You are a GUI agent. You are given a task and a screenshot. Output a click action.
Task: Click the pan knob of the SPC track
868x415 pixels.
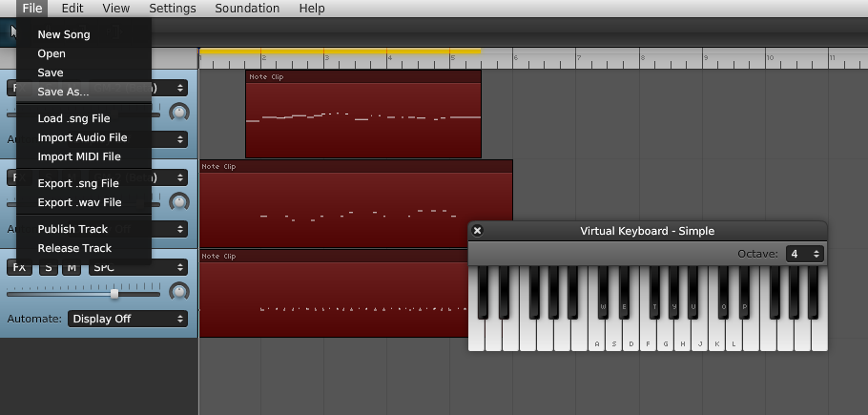tap(178, 292)
